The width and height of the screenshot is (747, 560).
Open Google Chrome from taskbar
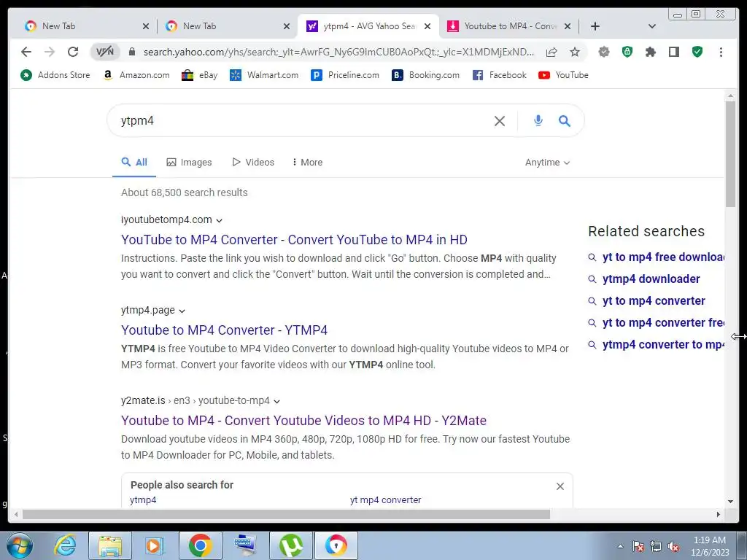coord(200,545)
